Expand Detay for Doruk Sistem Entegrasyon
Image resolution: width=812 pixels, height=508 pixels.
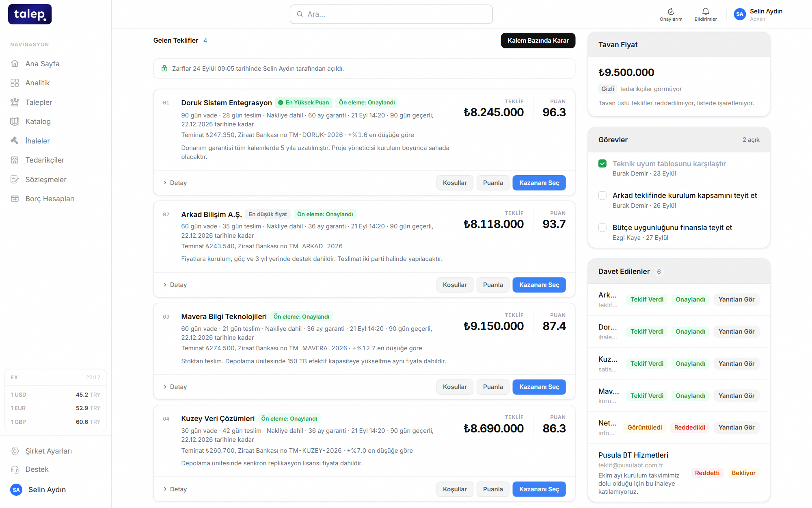(x=175, y=183)
